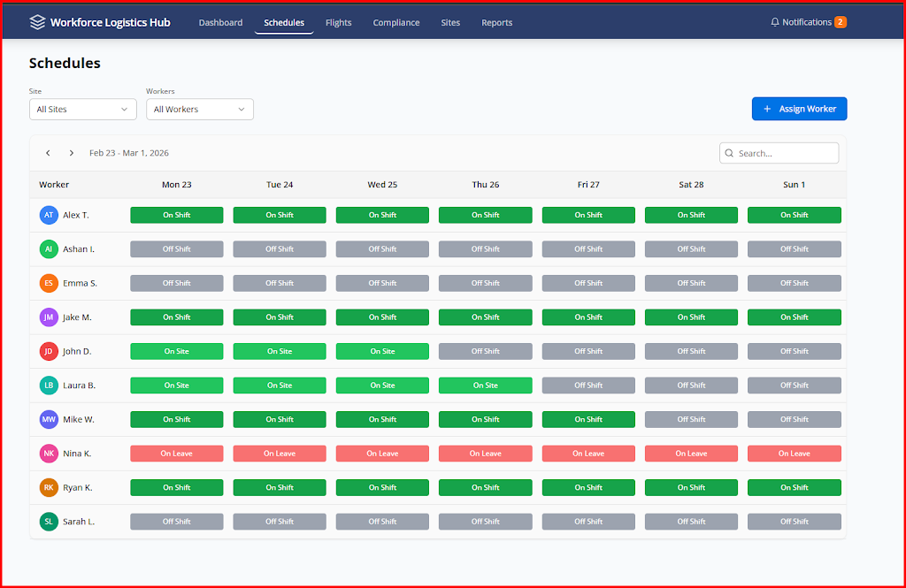This screenshot has width=906, height=588.
Task: Switch to the Flights tab
Action: pyautogui.click(x=338, y=23)
